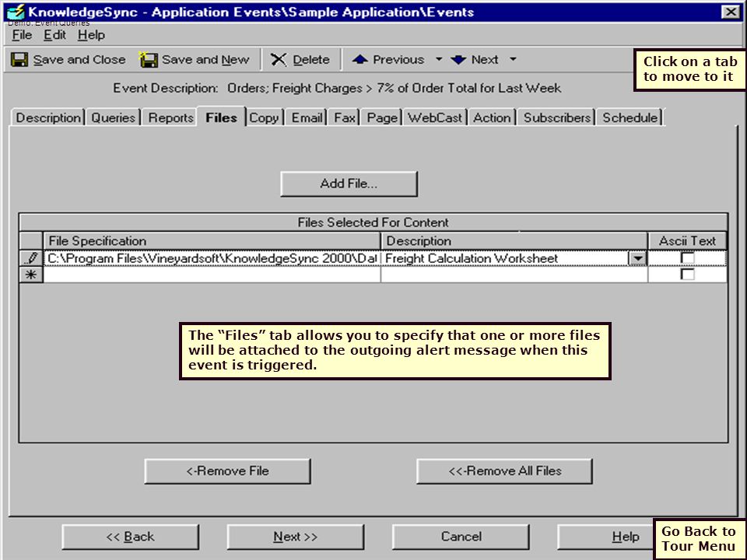This screenshot has height=560, width=747.
Task: Select the asterisk new-row marker
Action: 31,275
